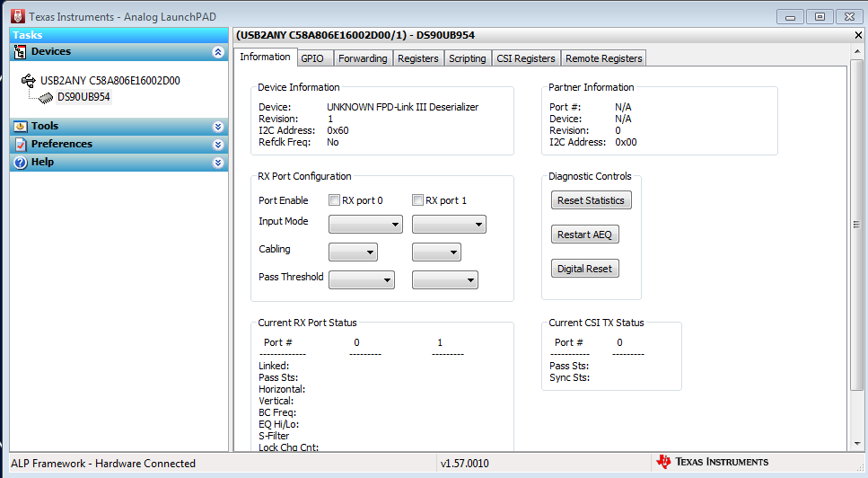Click the chip icon beside DS90UB954

(x=46, y=98)
